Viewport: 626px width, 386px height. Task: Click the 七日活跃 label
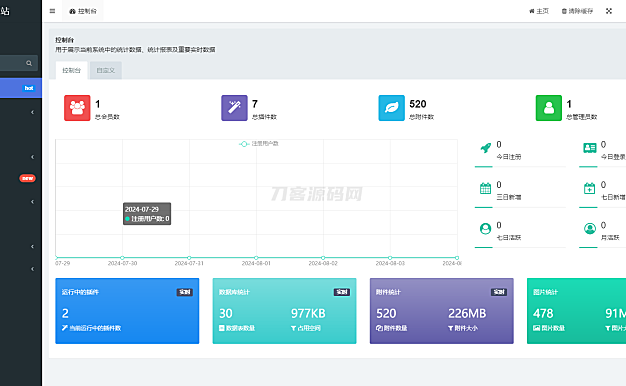(x=509, y=238)
